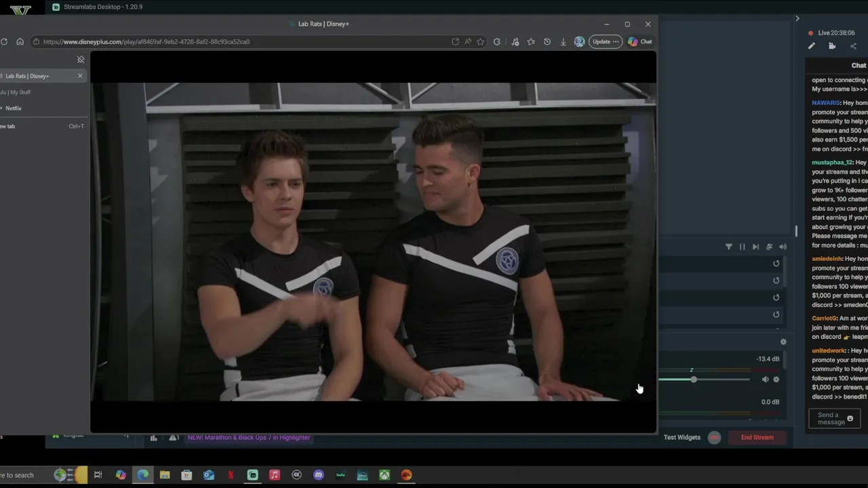The image size is (868, 488).
Task: Click the edit stream info pencil icon
Action: click(x=812, y=46)
